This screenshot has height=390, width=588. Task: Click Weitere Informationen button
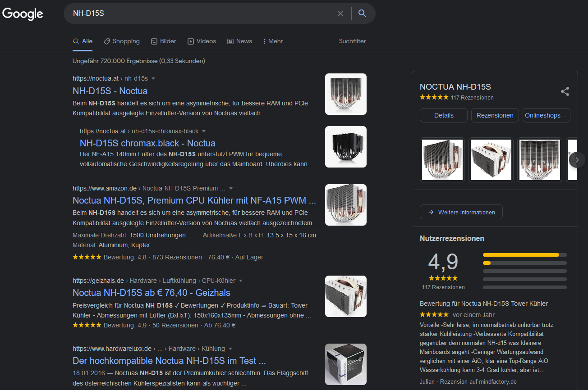461,212
